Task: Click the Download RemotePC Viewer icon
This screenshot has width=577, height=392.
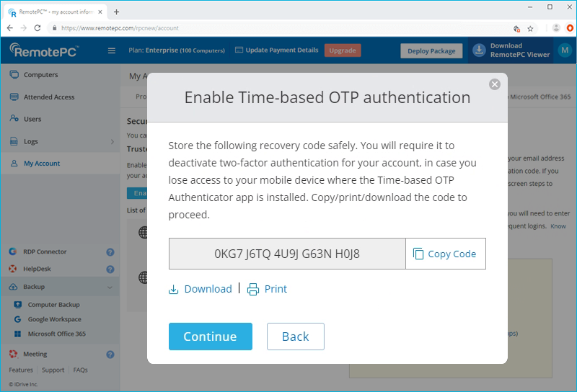Action: (x=479, y=50)
